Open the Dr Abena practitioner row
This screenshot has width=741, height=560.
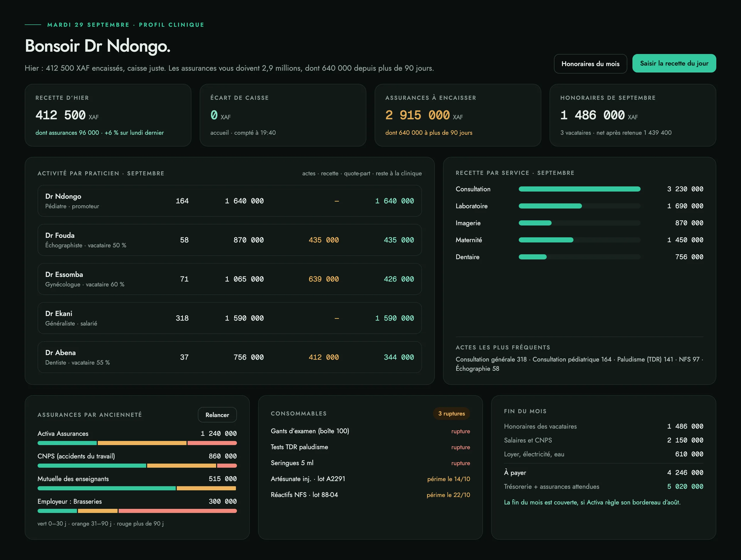230,357
